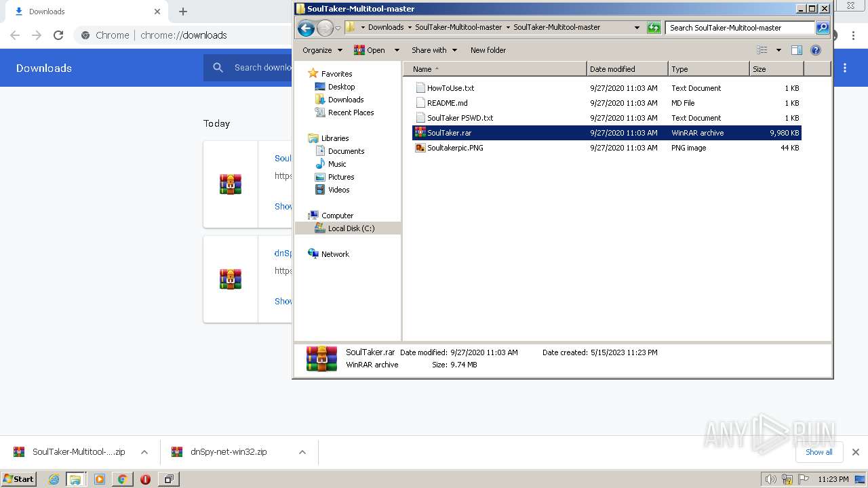Viewport: 868px width, 488px height.
Task: Expand the view options dropdown arrow
Action: tap(778, 50)
